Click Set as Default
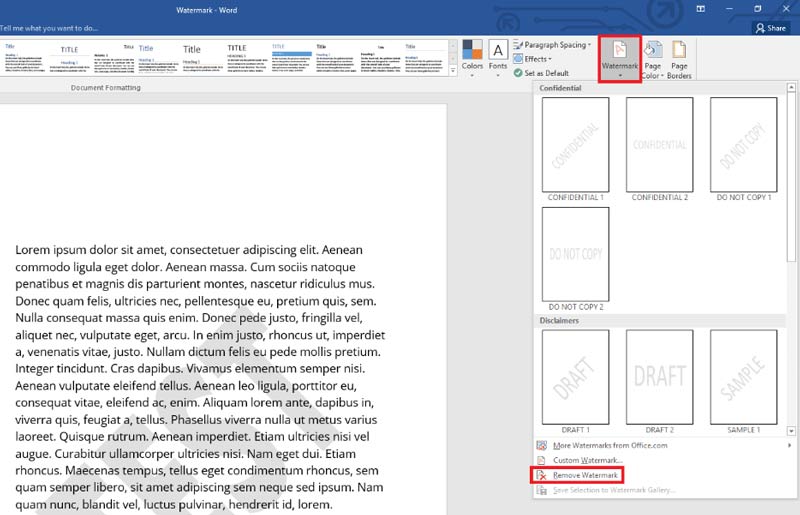The width and height of the screenshot is (800, 515). pos(541,73)
